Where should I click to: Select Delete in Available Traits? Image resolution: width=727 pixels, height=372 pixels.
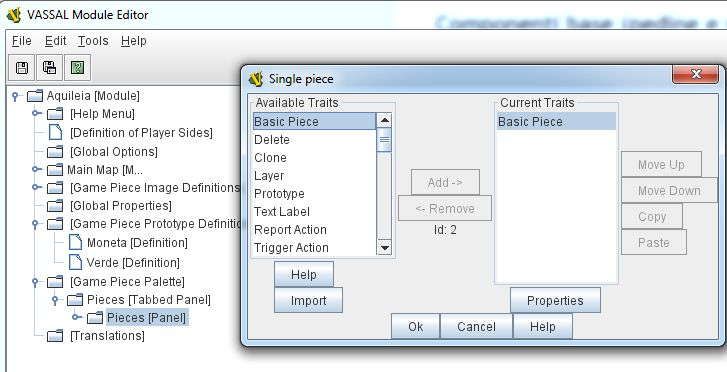click(314, 140)
